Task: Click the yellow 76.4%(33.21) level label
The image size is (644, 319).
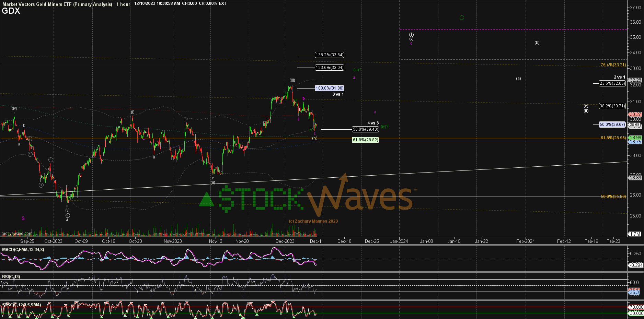Action: pyautogui.click(x=613, y=65)
